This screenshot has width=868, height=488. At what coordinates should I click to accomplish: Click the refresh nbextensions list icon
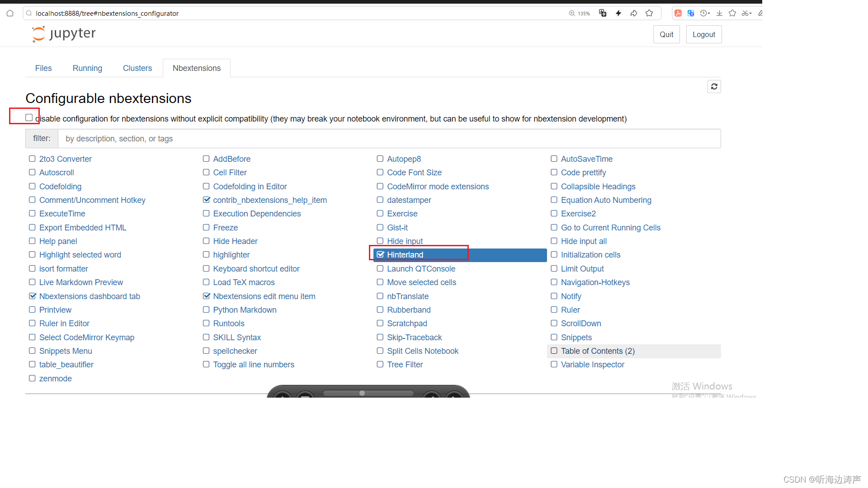click(714, 86)
